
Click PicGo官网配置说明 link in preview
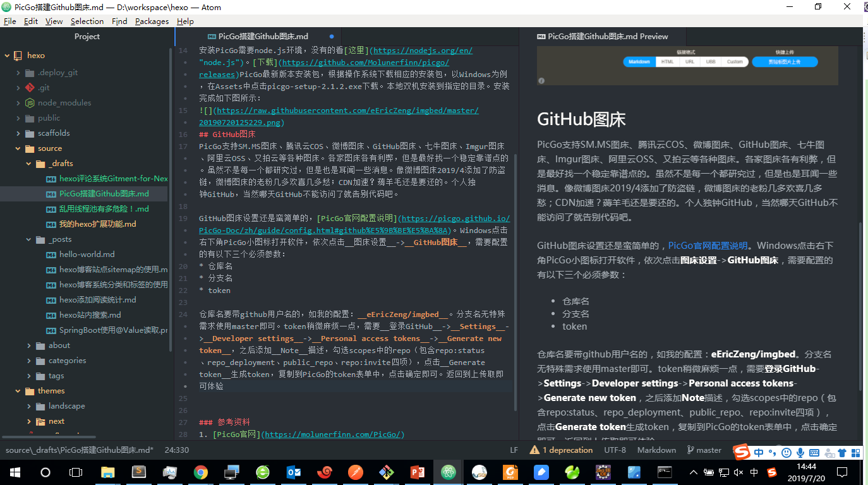708,246
